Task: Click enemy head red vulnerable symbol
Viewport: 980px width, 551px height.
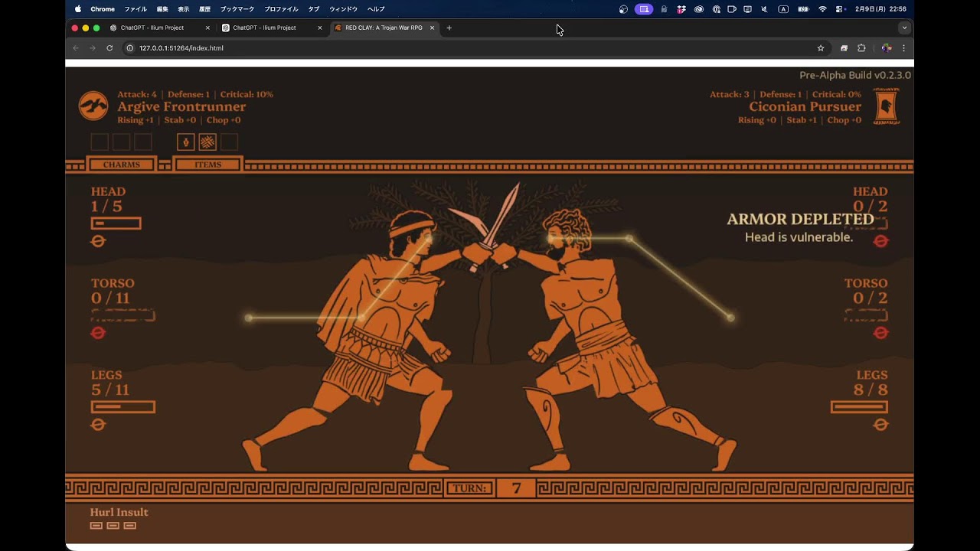Action: pos(881,241)
